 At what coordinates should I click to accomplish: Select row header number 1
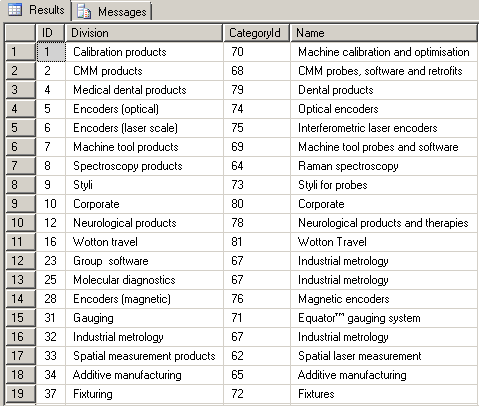pyautogui.click(x=20, y=52)
